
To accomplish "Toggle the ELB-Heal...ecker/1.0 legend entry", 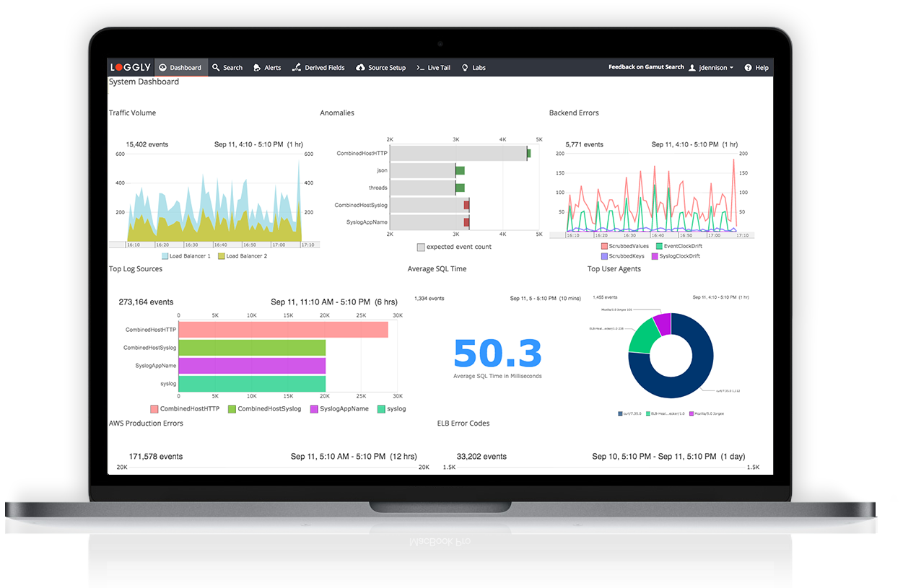I will (665, 413).
